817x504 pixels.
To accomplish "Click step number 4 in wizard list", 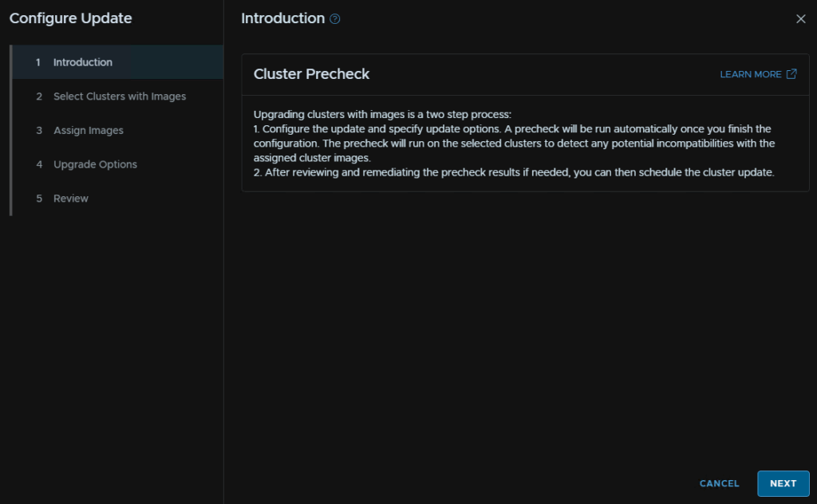I will (38, 164).
